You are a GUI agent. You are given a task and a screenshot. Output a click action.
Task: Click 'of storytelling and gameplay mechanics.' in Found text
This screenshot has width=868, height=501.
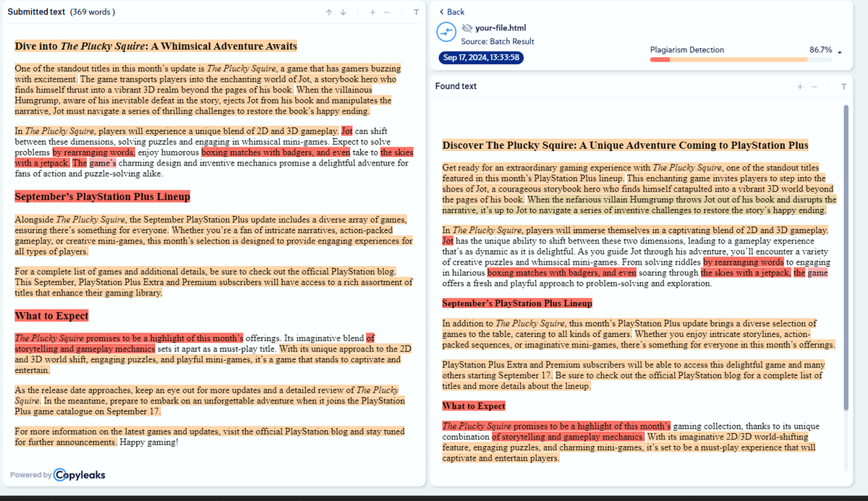coord(569,437)
